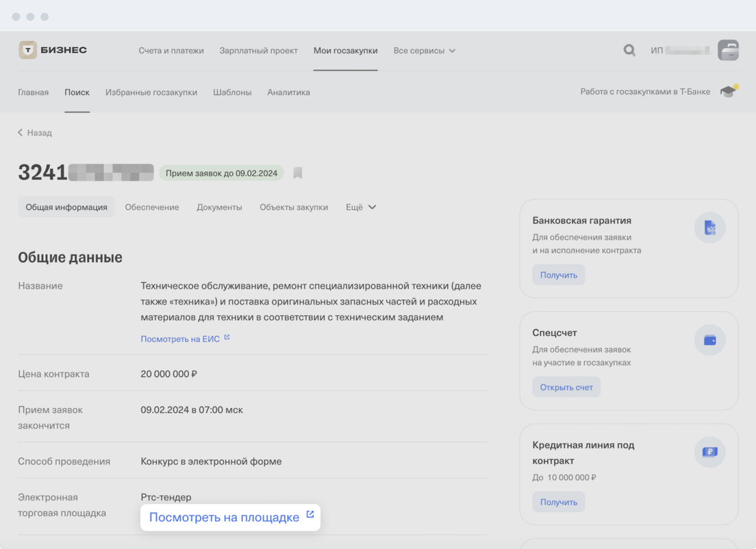Expand the Ещё tab dropdown
The height and width of the screenshot is (549, 756).
tap(361, 207)
